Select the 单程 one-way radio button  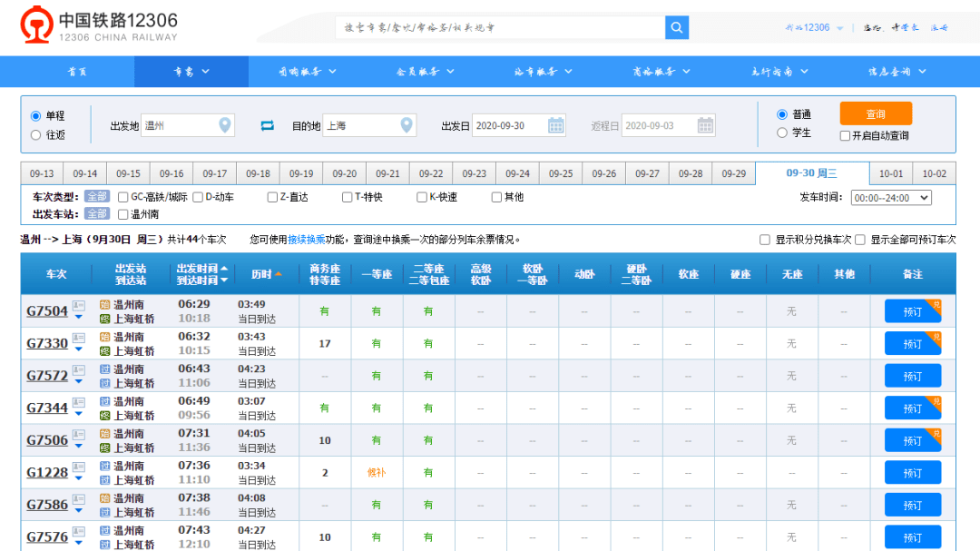[x=35, y=115]
